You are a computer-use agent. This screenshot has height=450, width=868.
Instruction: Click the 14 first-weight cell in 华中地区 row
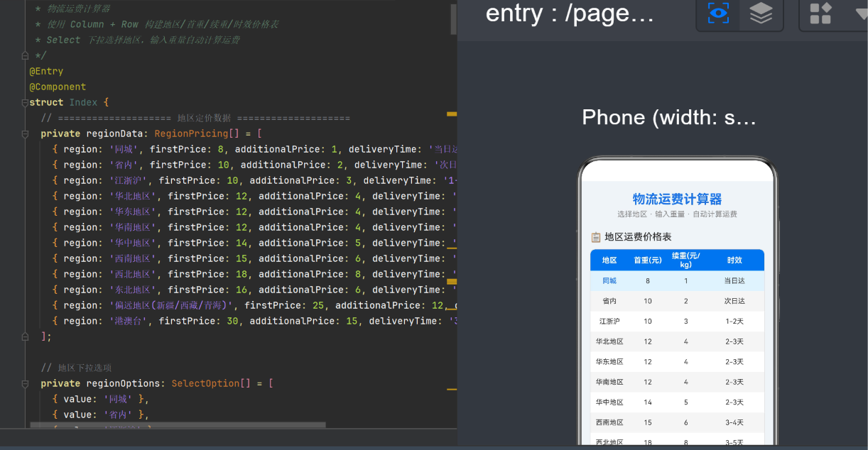coord(648,402)
